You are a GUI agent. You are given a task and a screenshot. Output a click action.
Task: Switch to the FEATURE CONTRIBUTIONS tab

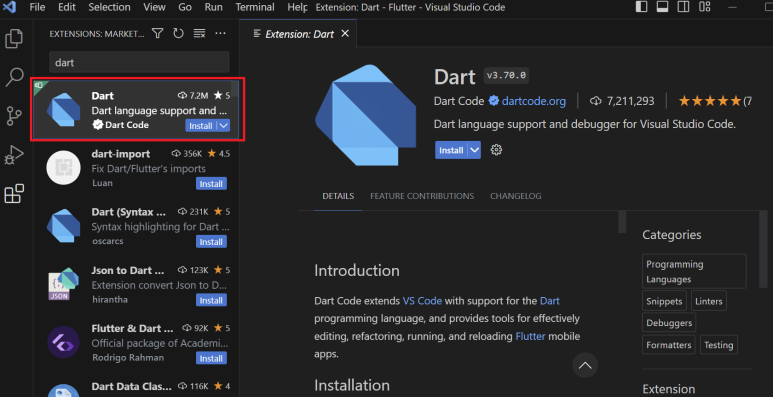click(422, 196)
